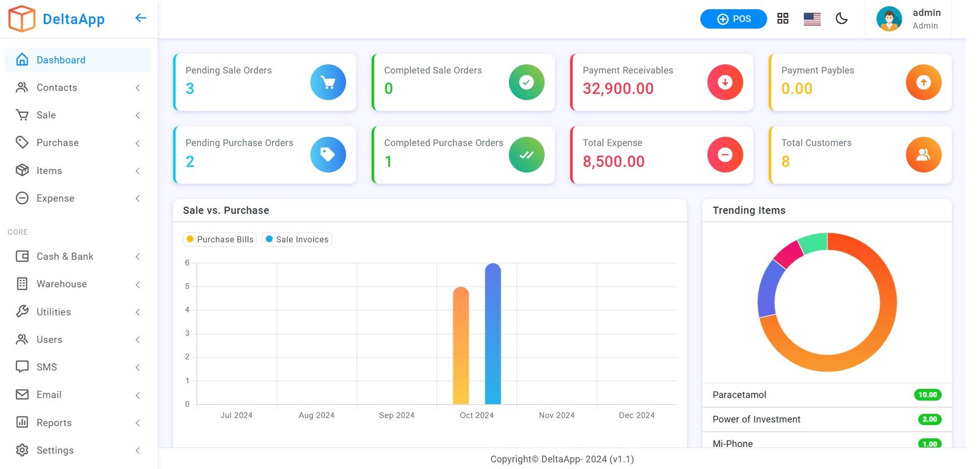
Task: Click the US flag language selector
Action: point(812,19)
